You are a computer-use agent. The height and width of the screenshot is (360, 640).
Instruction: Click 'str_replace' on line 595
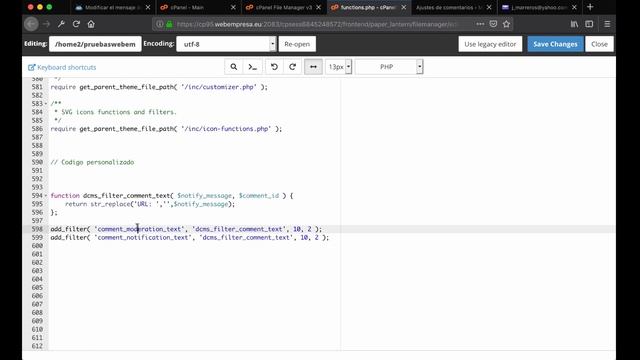pyautogui.click(x=110, y=204)
